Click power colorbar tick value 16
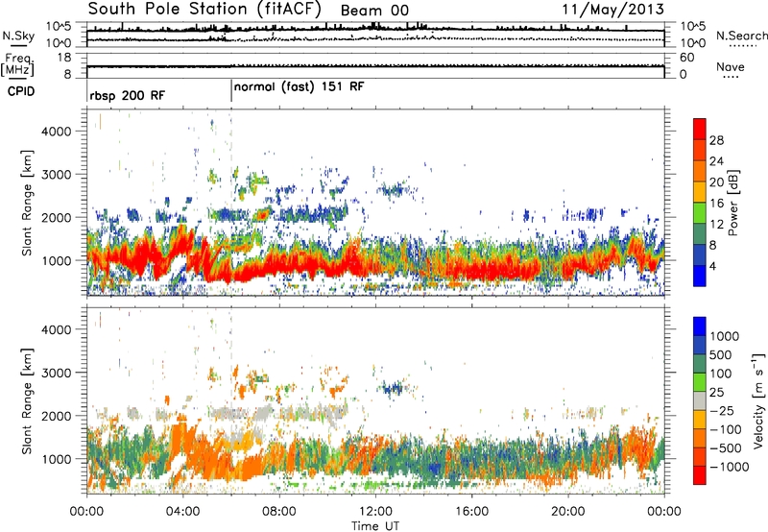This screenshot has width=768, height=532. pyautogui.click(x=716, y=204)
